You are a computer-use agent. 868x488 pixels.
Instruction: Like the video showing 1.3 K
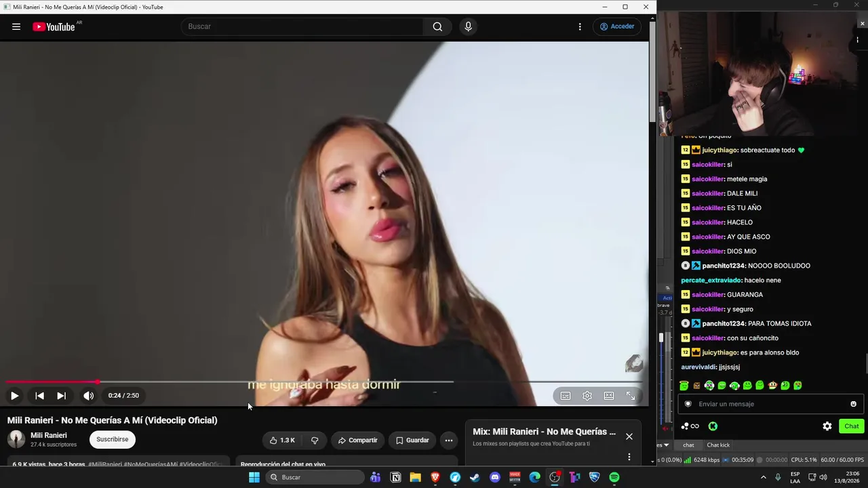pyautogui.click(x=282, y=441)
